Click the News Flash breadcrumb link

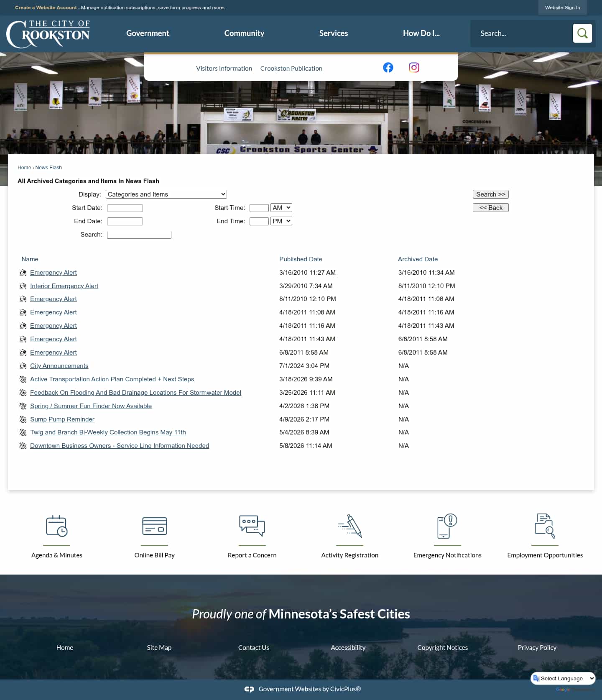pyautogui.click(x=48, y=167)
